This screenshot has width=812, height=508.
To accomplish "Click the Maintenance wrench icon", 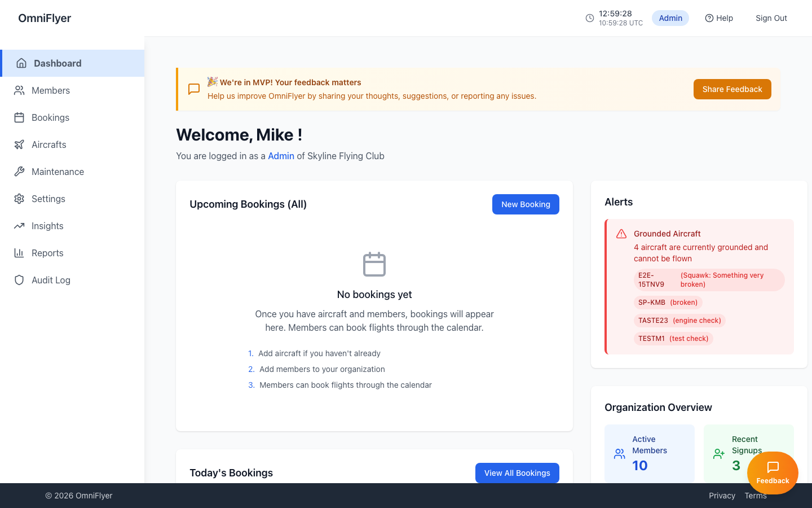I will (19, 172).
